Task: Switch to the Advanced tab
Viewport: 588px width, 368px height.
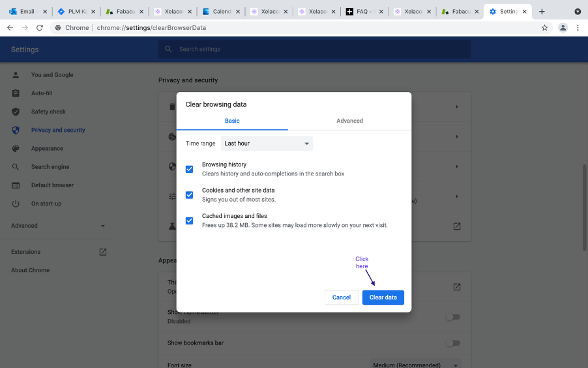Action: [x=349, y=121]
